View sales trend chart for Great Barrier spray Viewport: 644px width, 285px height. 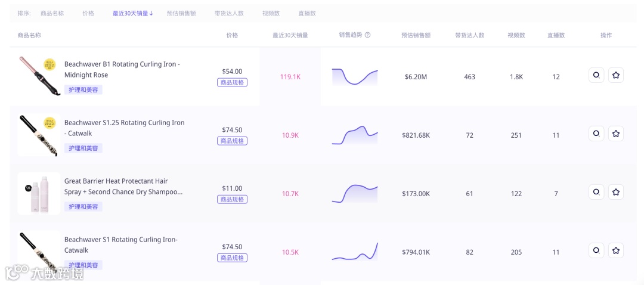point(355,193)
